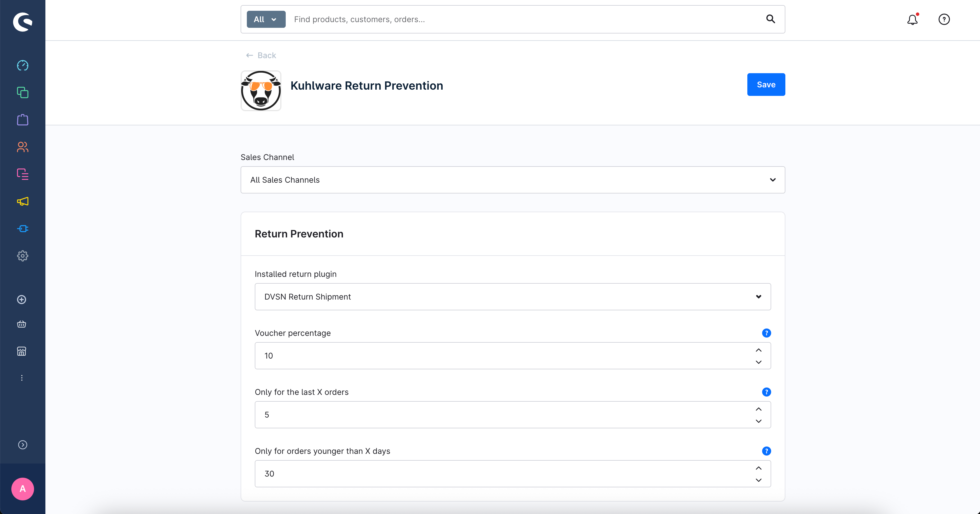Open the Customers icon in sidebar
Image resolution: width=980 pixels, height=514 pixels.
pos(22,147)
